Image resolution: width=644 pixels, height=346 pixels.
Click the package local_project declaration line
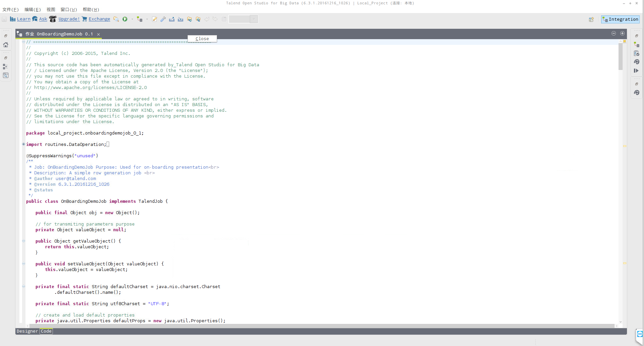point(85,133)
